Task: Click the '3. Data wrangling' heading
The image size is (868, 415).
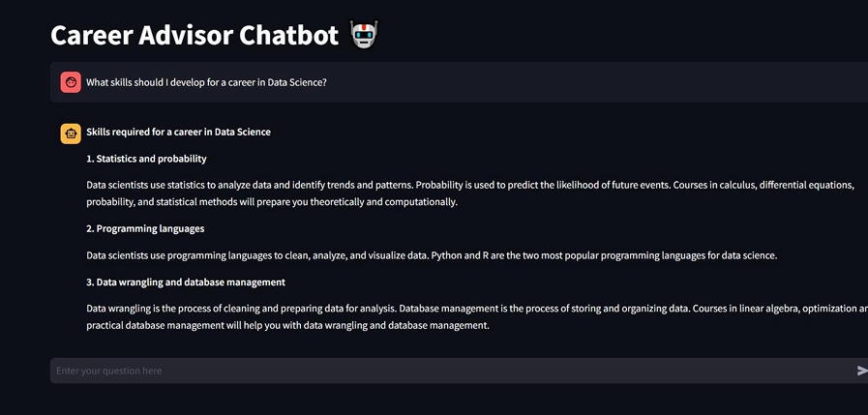Action: [x=185, y=282]
